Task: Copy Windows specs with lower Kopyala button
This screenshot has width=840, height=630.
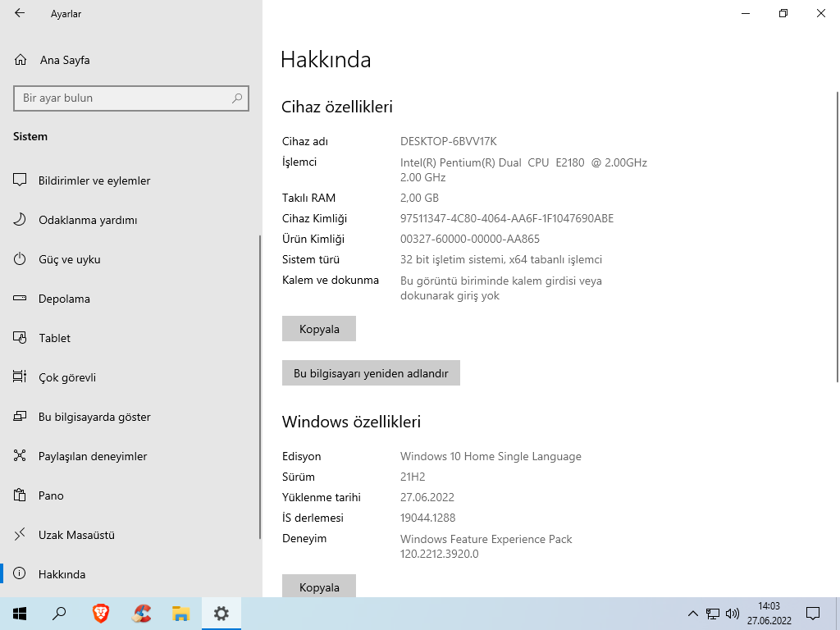Action: point(319,586)
